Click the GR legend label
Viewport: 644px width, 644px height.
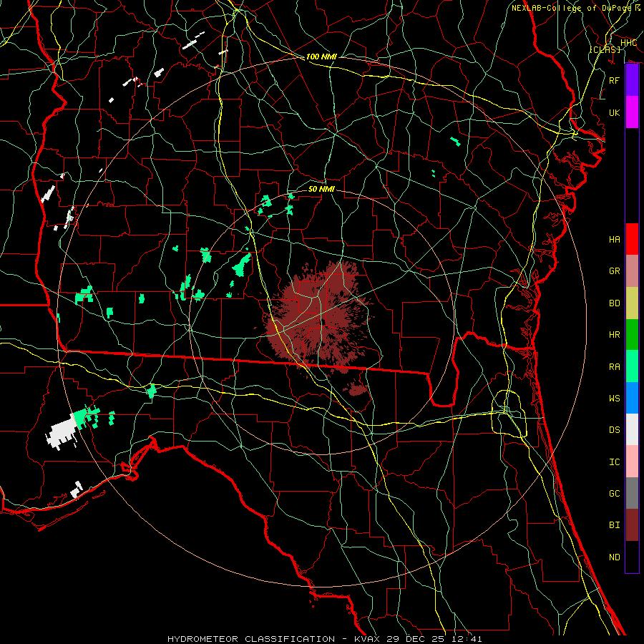(615, 271)
